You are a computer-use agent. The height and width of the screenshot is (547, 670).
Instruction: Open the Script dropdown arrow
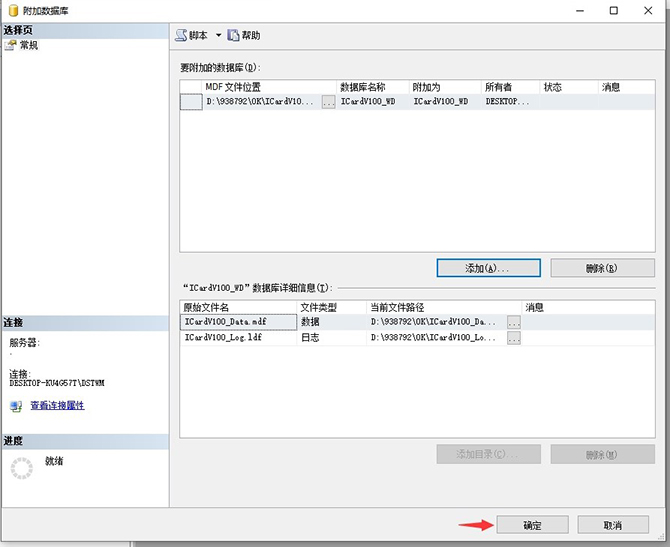click(218, 35)
